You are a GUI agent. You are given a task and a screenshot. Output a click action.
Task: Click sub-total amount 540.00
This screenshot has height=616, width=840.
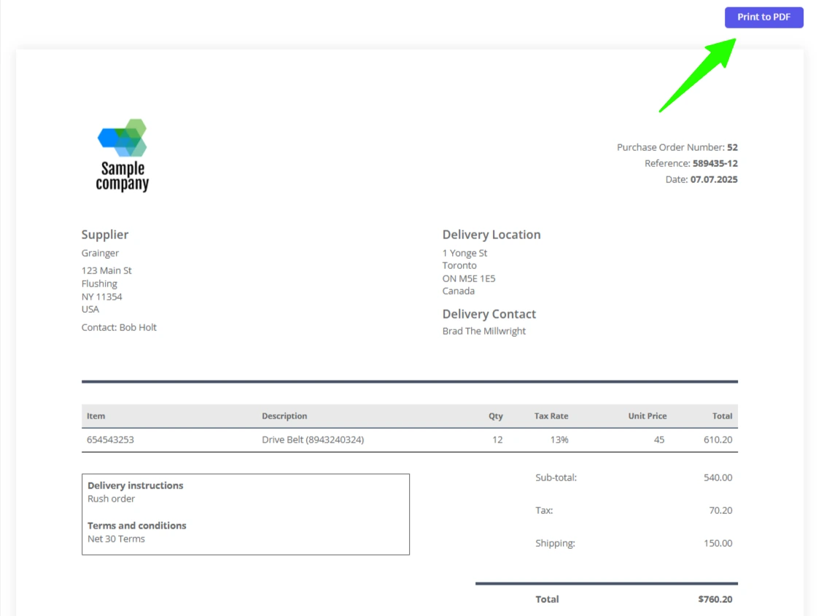717,477
